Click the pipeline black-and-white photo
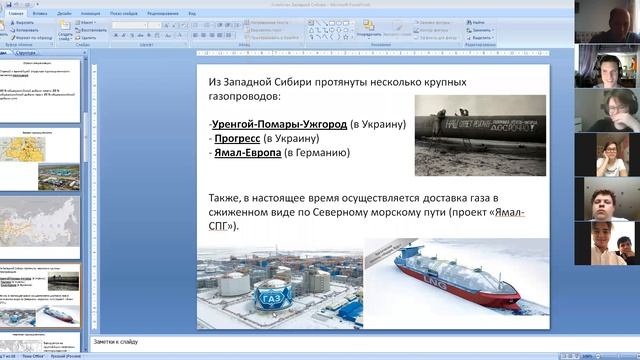This screenshot has width=640, height=360. [480, 136]
